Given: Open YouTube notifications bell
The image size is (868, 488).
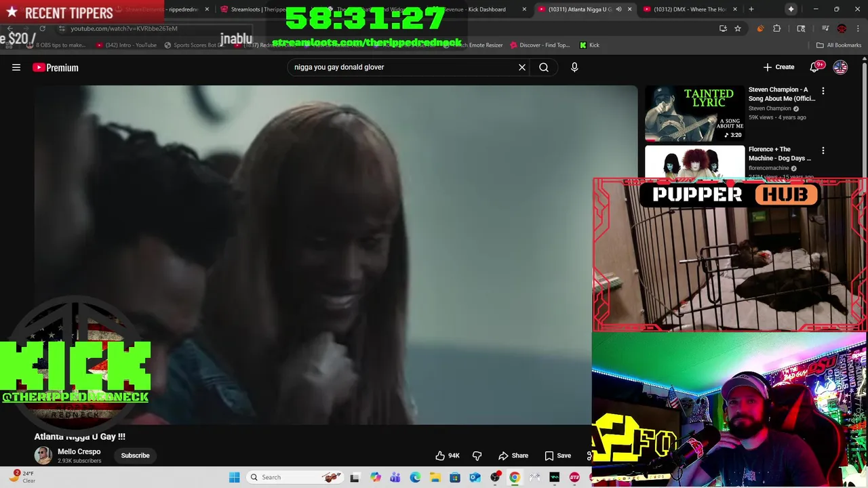Looking at the screenshot, I should [816, 67].
